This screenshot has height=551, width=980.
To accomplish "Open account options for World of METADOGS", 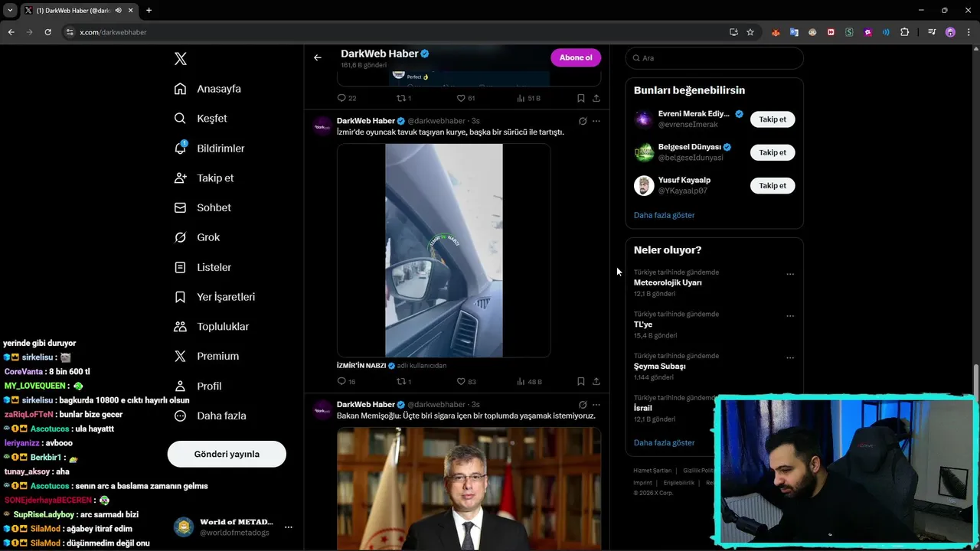I will pos(288,527).
